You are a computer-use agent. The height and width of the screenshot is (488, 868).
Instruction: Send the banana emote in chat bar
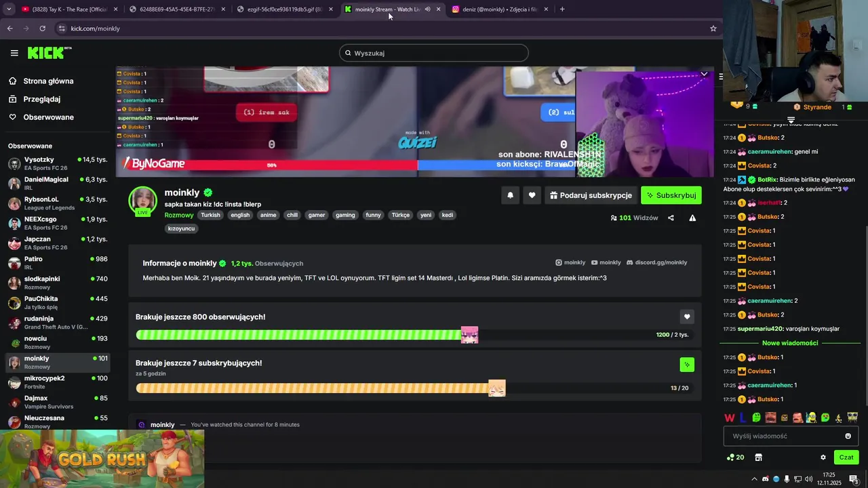pyautogui.click(x=838, y=418)
